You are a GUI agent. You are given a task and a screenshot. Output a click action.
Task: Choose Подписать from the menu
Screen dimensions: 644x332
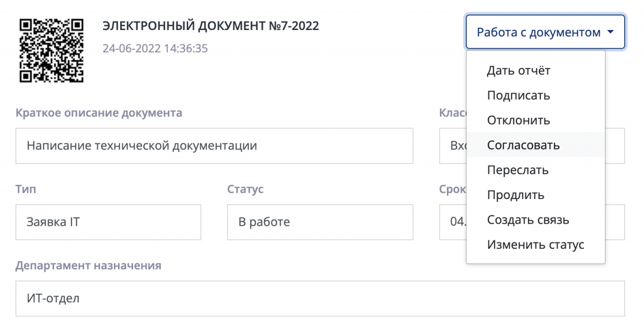click(518, 95)
